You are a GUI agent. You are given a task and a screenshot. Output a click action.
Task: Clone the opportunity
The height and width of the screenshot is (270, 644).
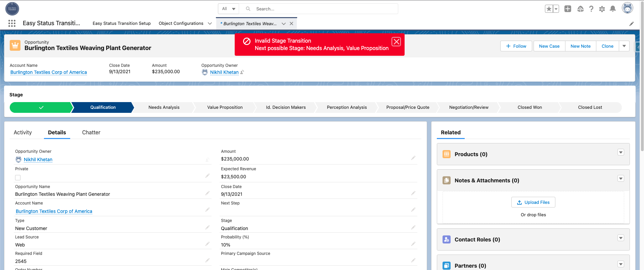tap(607, 46)
